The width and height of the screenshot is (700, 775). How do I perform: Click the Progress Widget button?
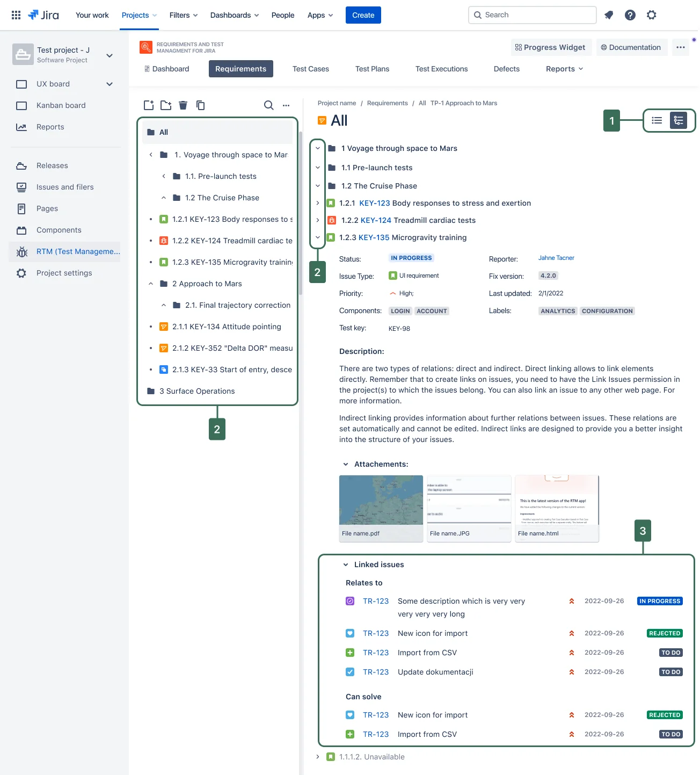(551, 47)
